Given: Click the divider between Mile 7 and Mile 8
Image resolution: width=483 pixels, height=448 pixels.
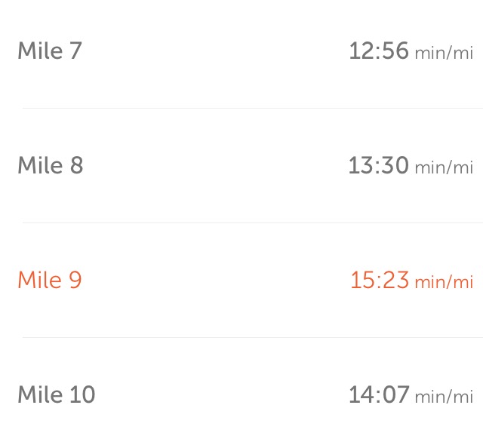Looking at the screenshot, I should click(253, 108).
